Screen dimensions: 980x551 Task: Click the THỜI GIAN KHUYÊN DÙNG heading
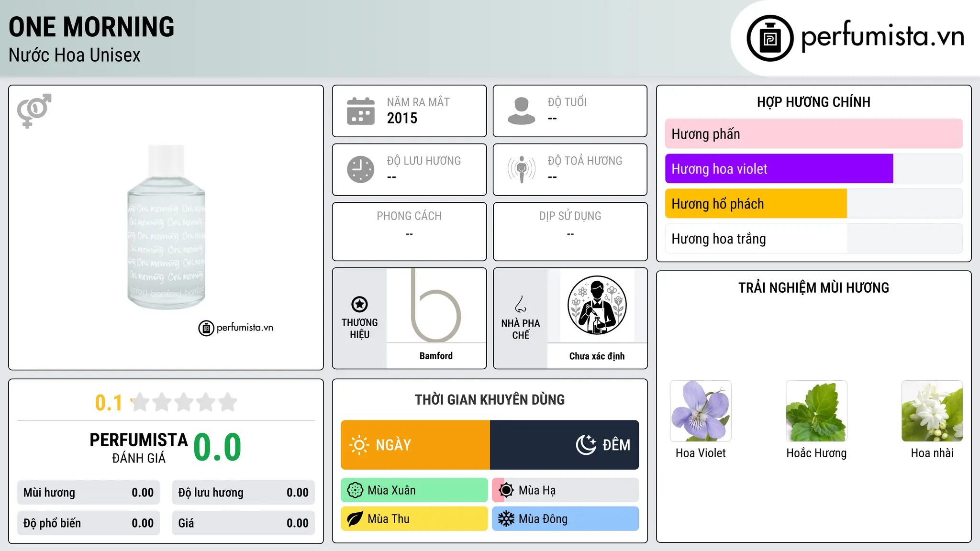point(490,399)
